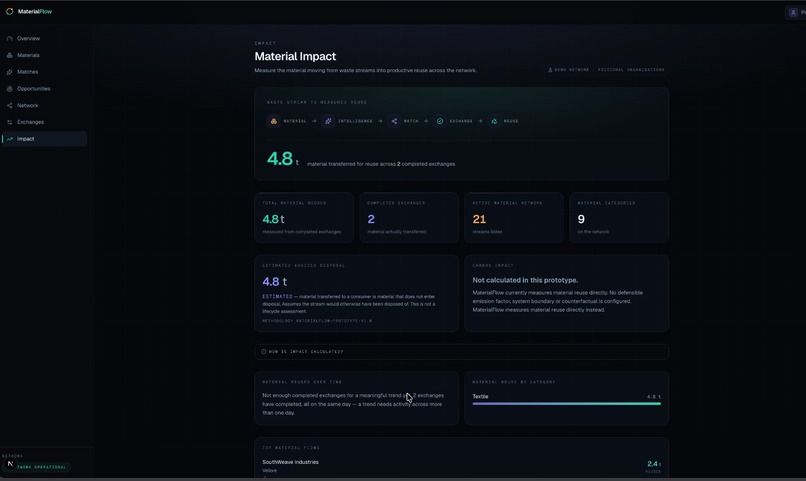Click the Top Material Flows heading
Screen dimensions: 806x481
click(290, 448)
